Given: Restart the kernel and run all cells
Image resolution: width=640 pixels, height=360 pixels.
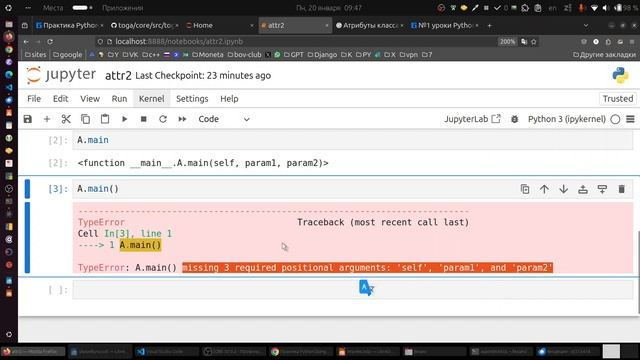Looking at the screenshot, I should pyautogui.click(x=182, y=119).
